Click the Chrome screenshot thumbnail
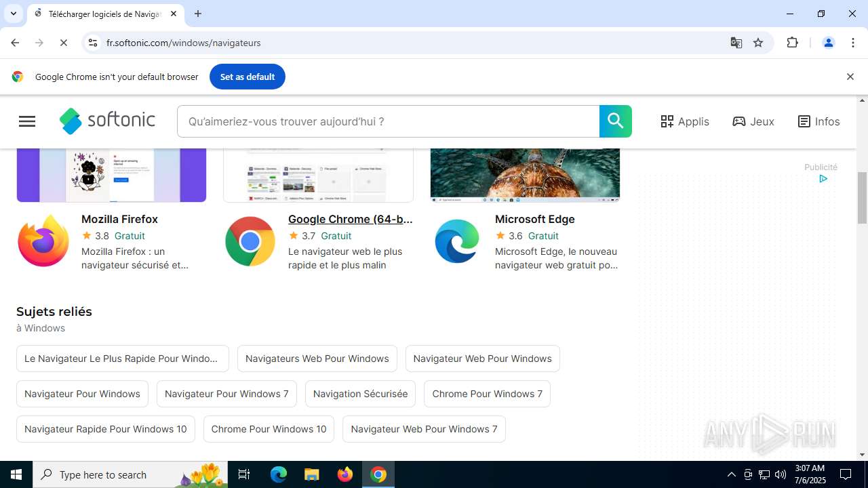The image size is (868, 488). click(x=318, y=175)
